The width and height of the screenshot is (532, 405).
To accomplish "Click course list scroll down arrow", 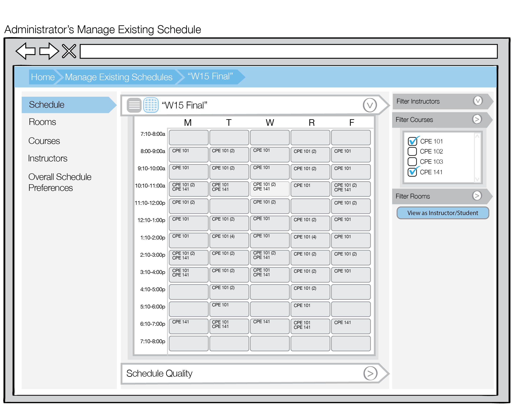I will pyautogui.click(x=477, y=179).
